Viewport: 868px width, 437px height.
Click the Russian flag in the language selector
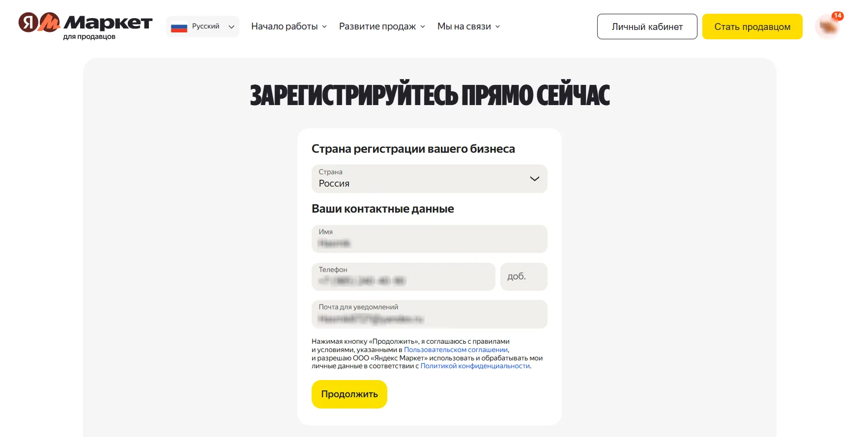pyautogui.click(x=180, y=27)
